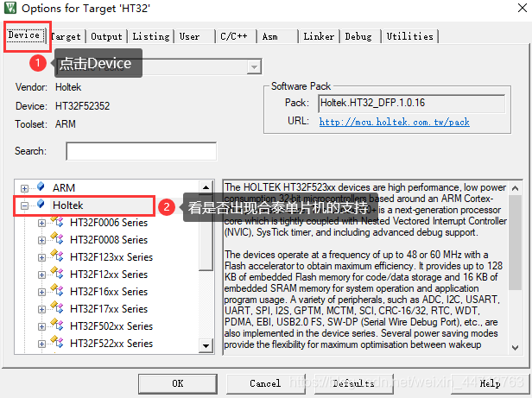Click the HT32F502xx Series family icon
The width and height of the screenshot is (532, 398).
click(x=57, y=325)
